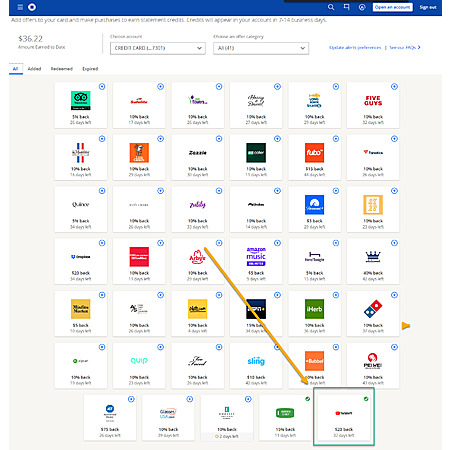Click plus icon on Little Caesars card
450x450 pixels.
(x=160, y=139)
